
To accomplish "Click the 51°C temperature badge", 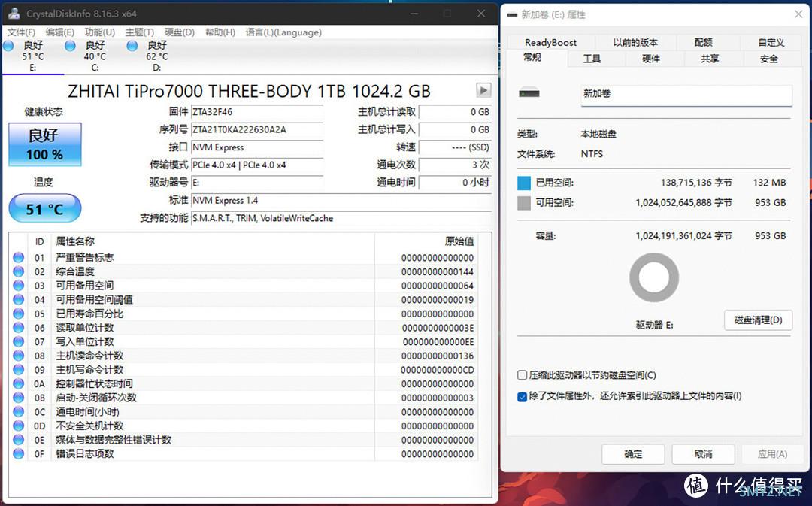I will pyautogui.click(x=44, y=208).
